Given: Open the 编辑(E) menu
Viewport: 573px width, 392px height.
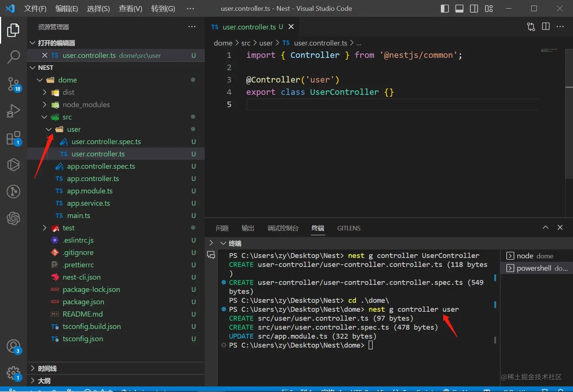Looking at the screenshot, I should [66, 8].
